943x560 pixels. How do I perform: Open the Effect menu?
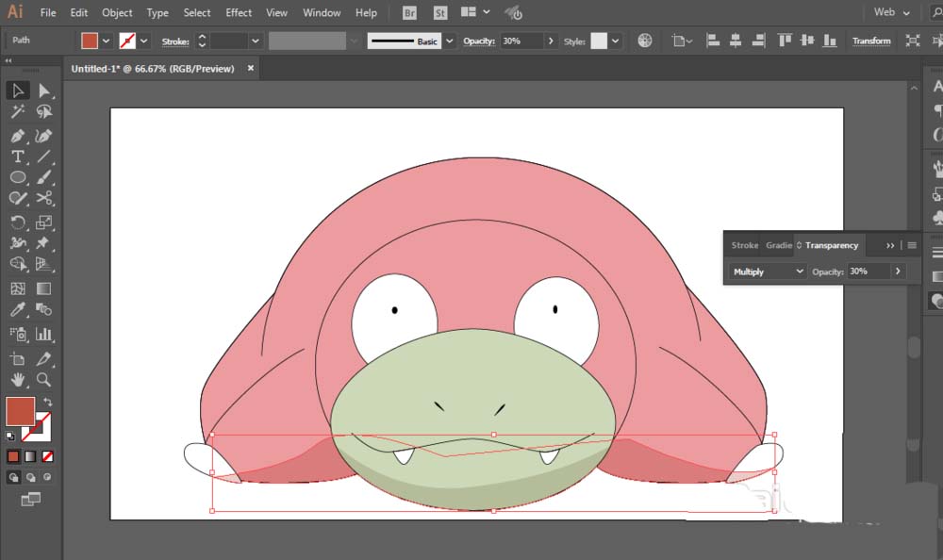coord(239,12)
